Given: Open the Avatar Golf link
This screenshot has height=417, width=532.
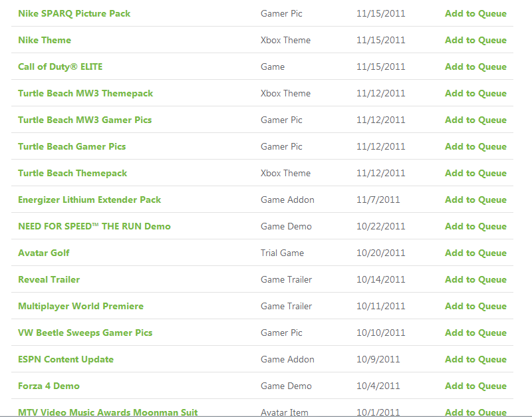Looking at the screenshot, I should pos(44,253).
